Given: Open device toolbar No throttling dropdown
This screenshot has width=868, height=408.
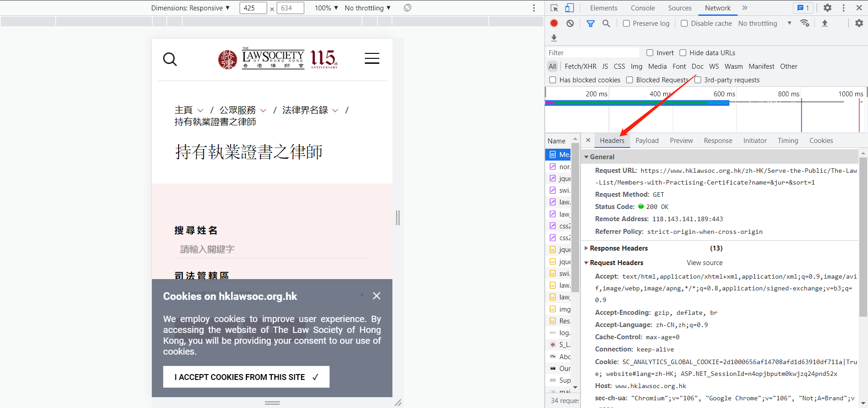Looking at the screenshot, I should point(368,8).
